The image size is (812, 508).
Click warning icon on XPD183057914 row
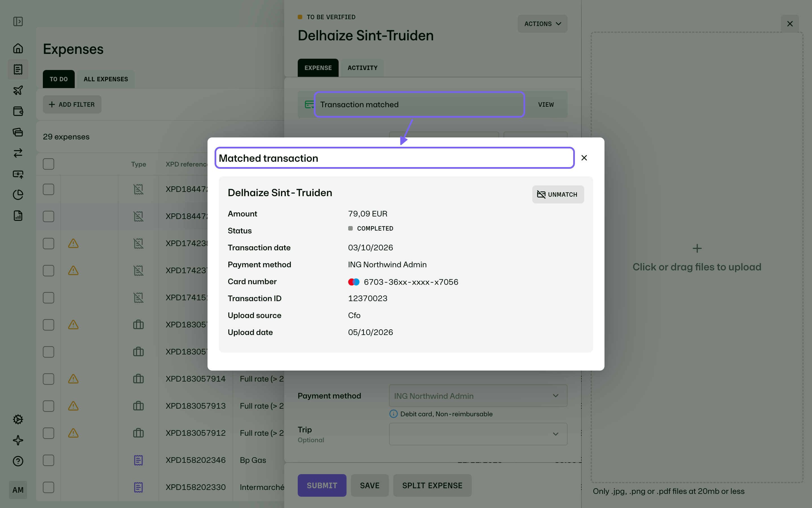(x=73, y=379)
